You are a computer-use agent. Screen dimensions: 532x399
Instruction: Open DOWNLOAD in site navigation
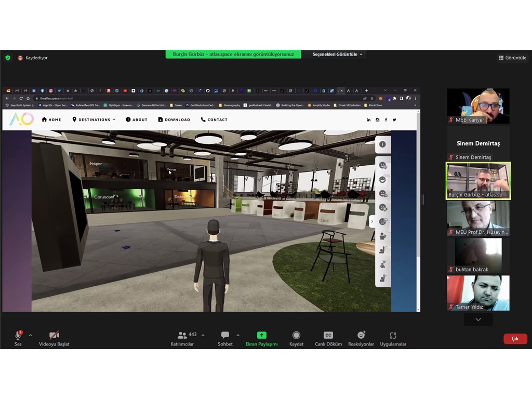click(x=174, y=120)
